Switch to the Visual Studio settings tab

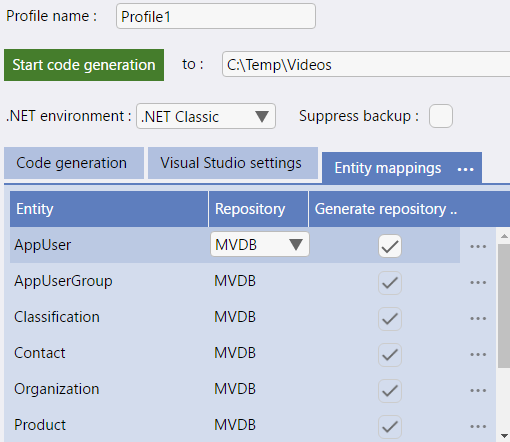pos(233,163)
